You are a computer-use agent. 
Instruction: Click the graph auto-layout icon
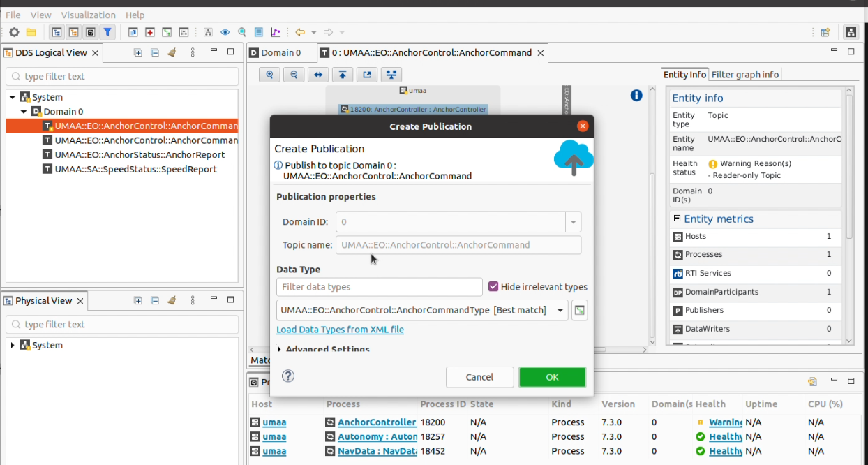tap(391, 75)
